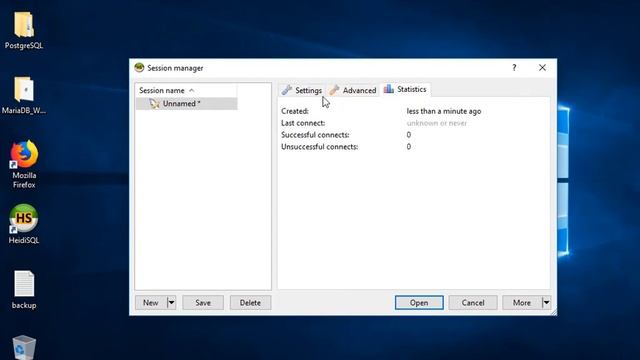Click the Settings tab wrench icon
This screenshot has width=640, height=360.
coord(287,90)
